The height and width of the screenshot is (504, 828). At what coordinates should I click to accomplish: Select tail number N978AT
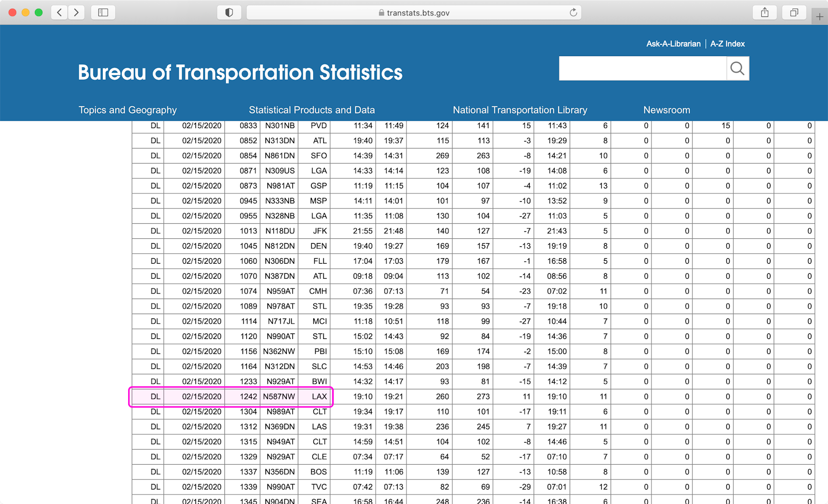click(x=280, y=306)
